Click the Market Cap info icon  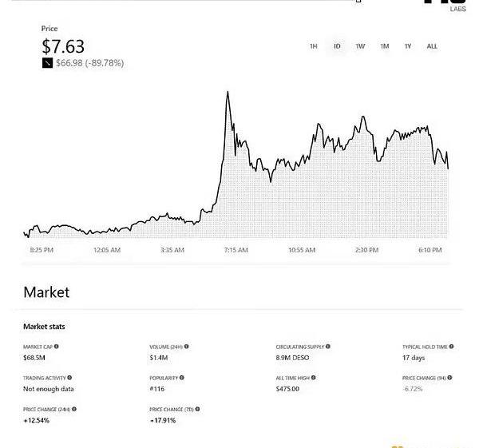coord(56,347)
